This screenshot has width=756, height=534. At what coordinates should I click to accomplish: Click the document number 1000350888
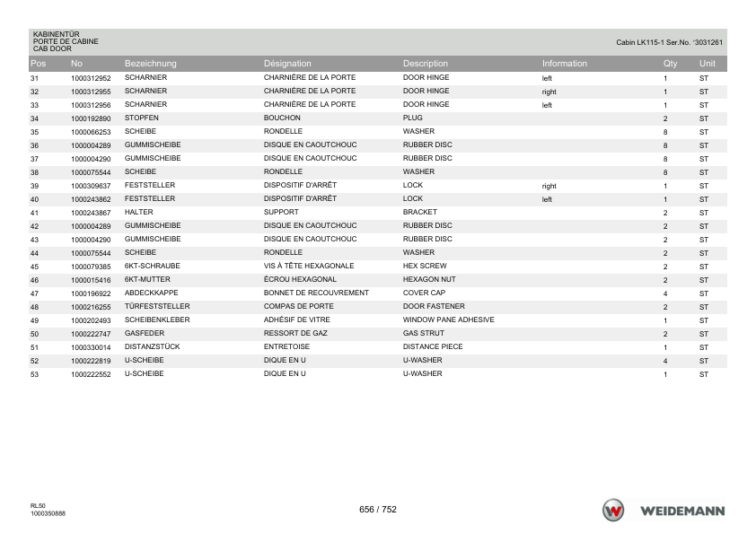48,513
